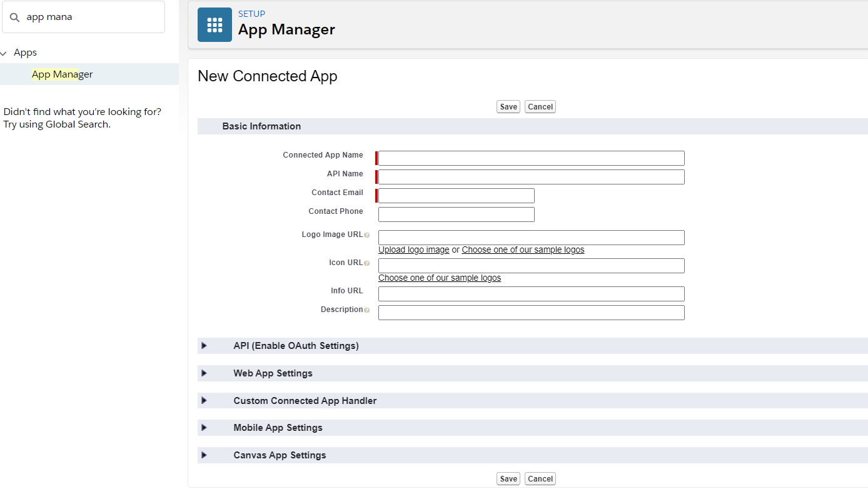Choose sample logos link under Icon URL
The width and height of the screenshot is (868, 489).
(x=440, y=278)
